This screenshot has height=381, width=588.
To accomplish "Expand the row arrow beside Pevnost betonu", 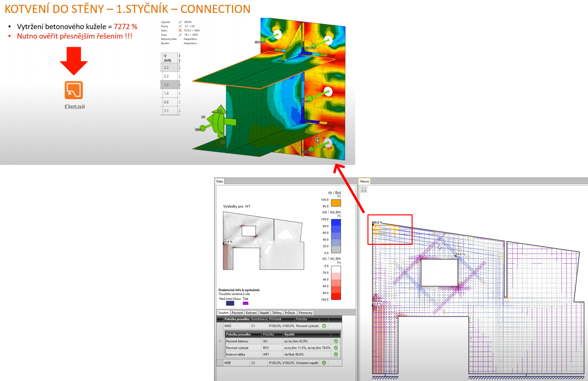I will click(220, 341).
